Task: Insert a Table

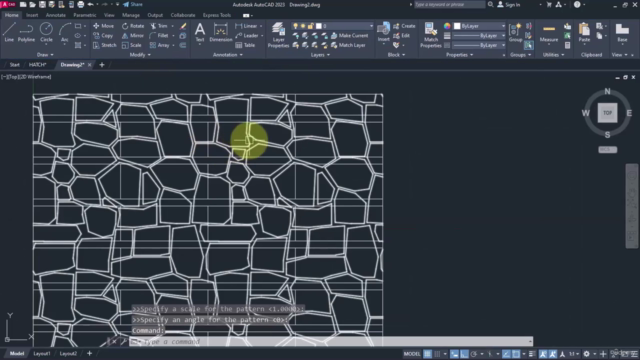Action: coord(245,45)
